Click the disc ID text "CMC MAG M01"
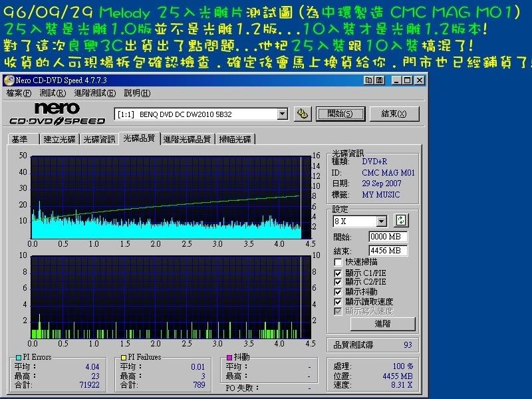Viewport: 532px width, 399px height. pos(388,173)
